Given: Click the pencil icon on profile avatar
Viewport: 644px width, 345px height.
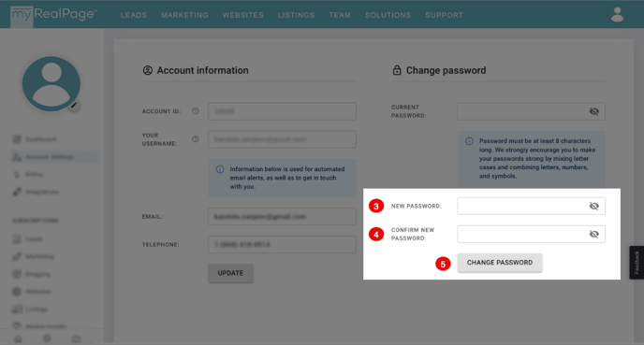Looking at the screenshot, I should click(74, 106).
